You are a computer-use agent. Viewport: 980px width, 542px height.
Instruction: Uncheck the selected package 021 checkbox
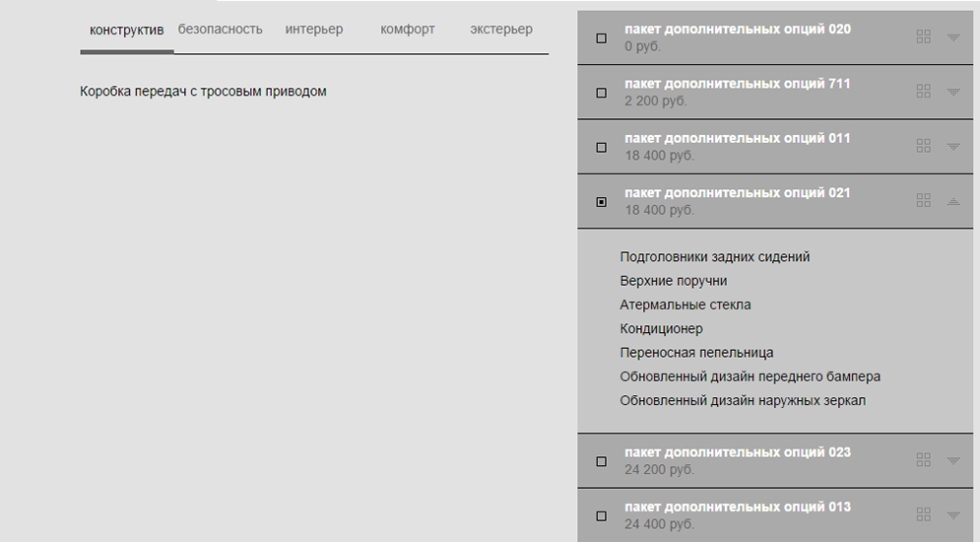pyautogui.click(x=602, y=202)
